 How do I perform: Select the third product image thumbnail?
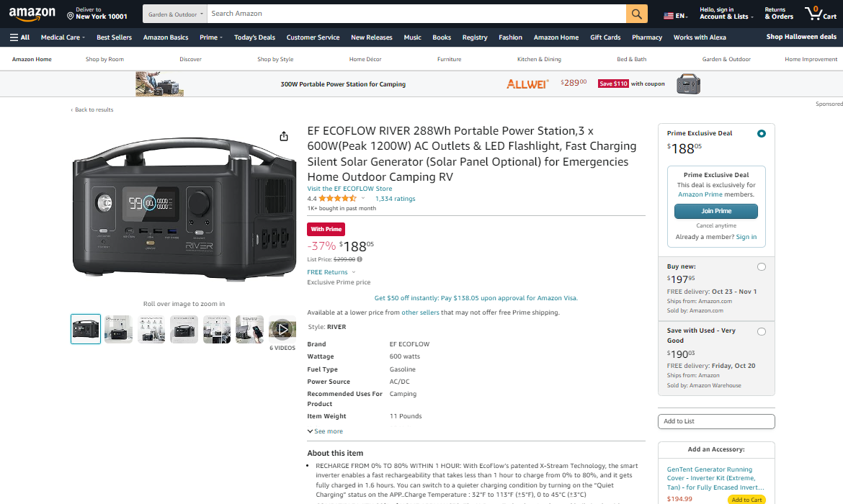(x=151, y=329)
